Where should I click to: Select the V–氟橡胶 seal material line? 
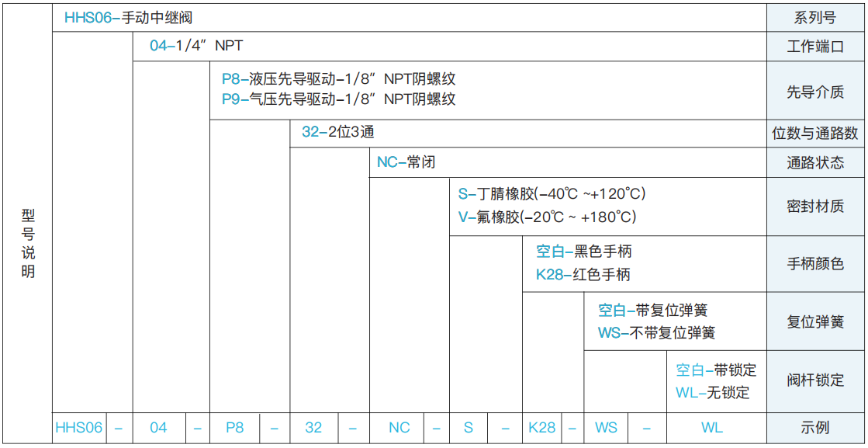[x=547, y=217]
